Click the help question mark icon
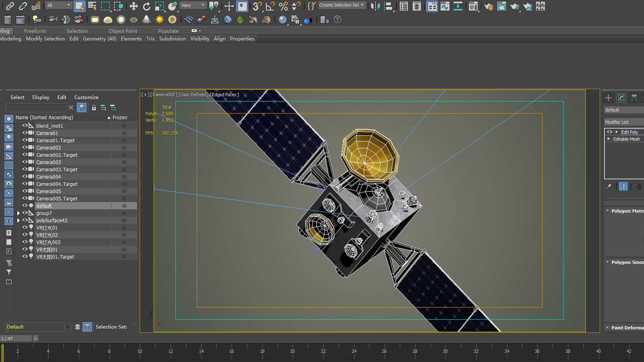The image size is (644, 362). [x=337, y=20]
